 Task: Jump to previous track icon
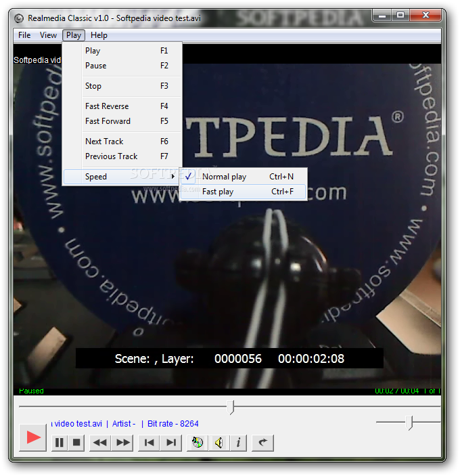[149, 443]
